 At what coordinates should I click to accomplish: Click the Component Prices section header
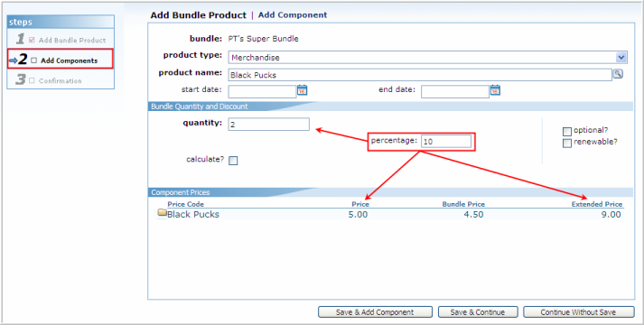click(x=181, y=192)
